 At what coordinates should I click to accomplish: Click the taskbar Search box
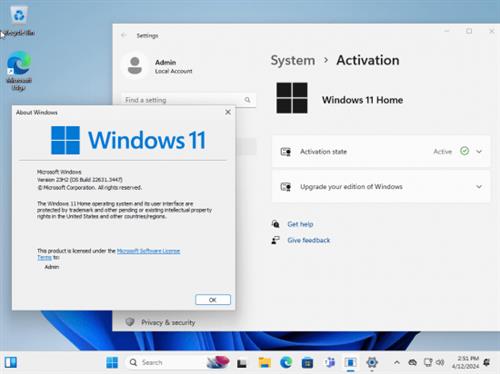click(165, 362)
